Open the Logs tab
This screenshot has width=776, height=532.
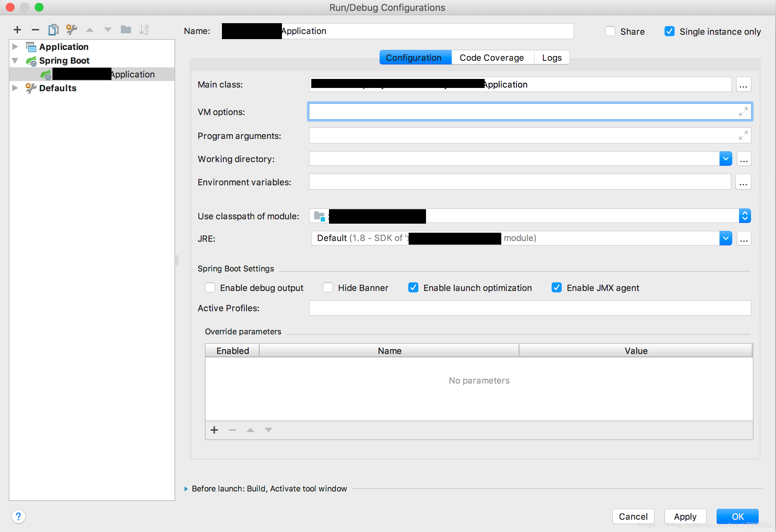click(x=552, y=58)
